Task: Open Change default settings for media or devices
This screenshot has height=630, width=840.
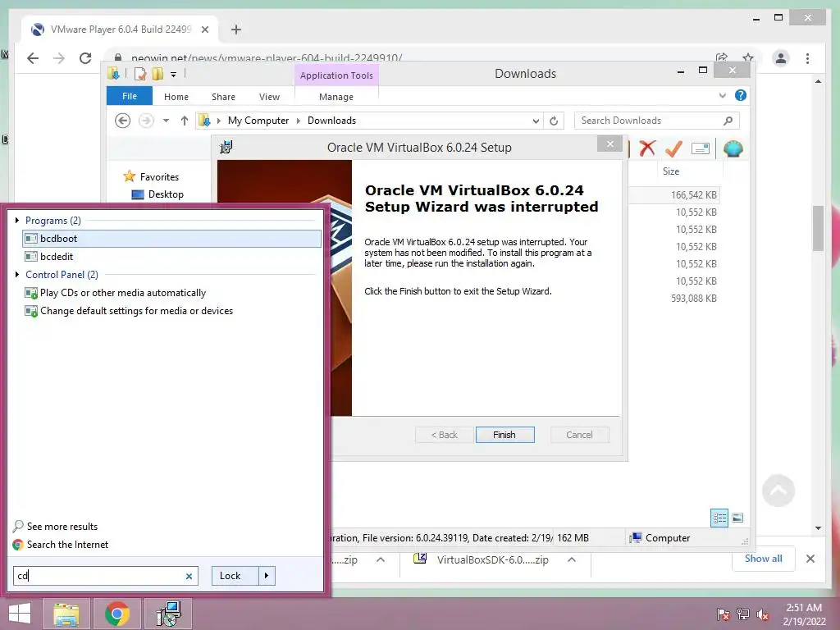Action: pos(129,311)
